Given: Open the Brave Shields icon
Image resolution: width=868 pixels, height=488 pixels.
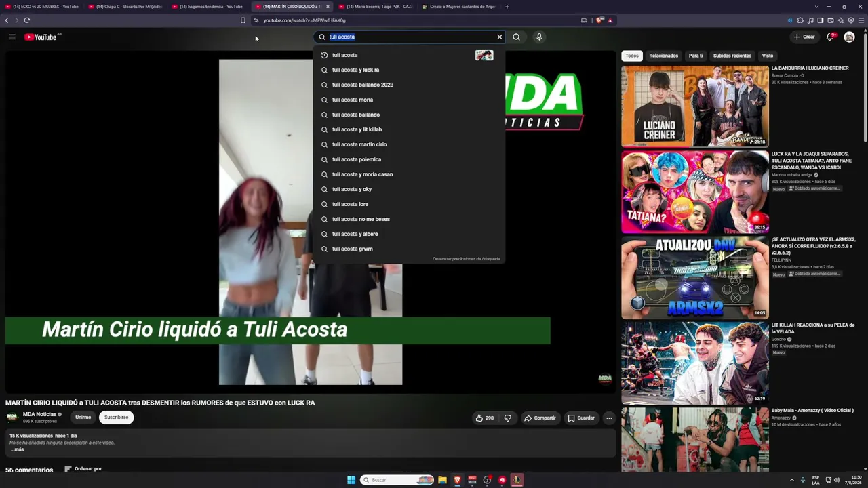Looking at the screenshot, I should 599,20.
